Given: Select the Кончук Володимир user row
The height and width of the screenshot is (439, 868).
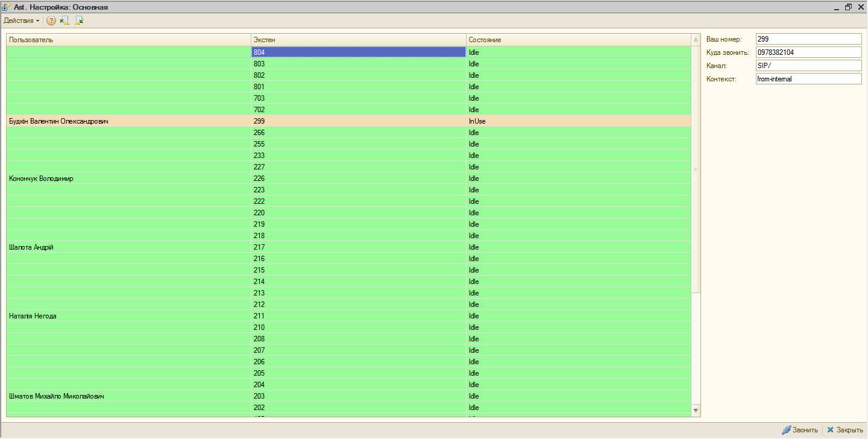Looking at the screenshot, I should tap(349, 178).
